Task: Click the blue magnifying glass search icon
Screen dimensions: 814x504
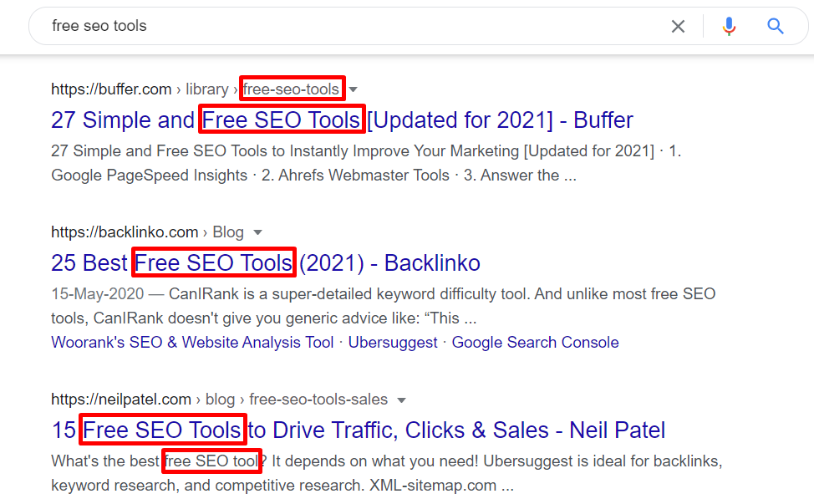Action: point(775,26)
